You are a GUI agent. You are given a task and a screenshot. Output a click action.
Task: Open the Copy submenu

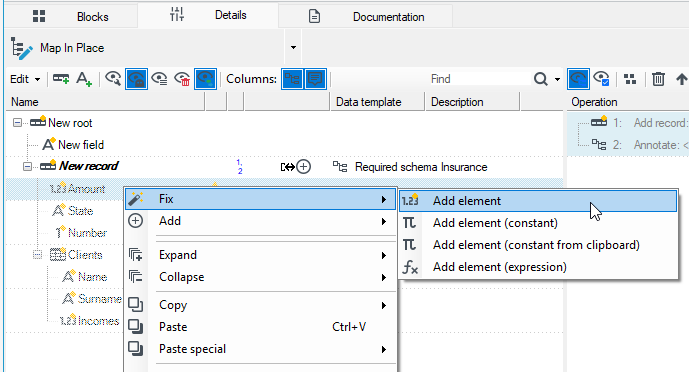pyautogui.click(x=261, y=305)
